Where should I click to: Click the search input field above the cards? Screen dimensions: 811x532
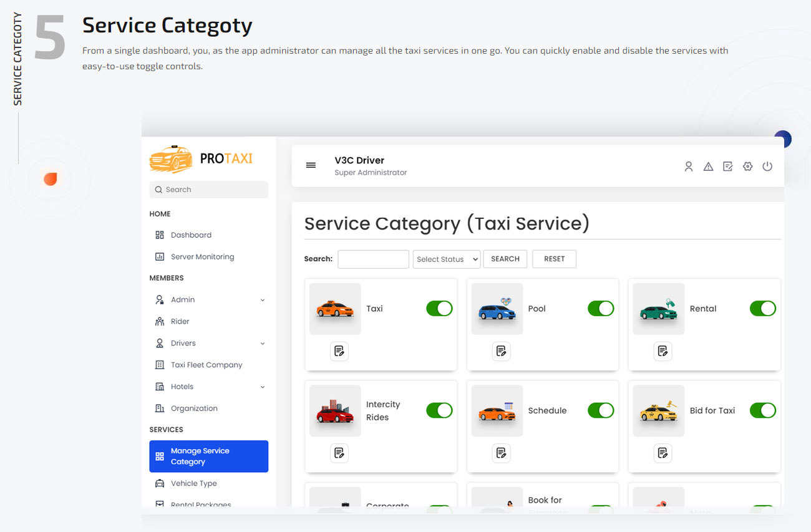373,258
